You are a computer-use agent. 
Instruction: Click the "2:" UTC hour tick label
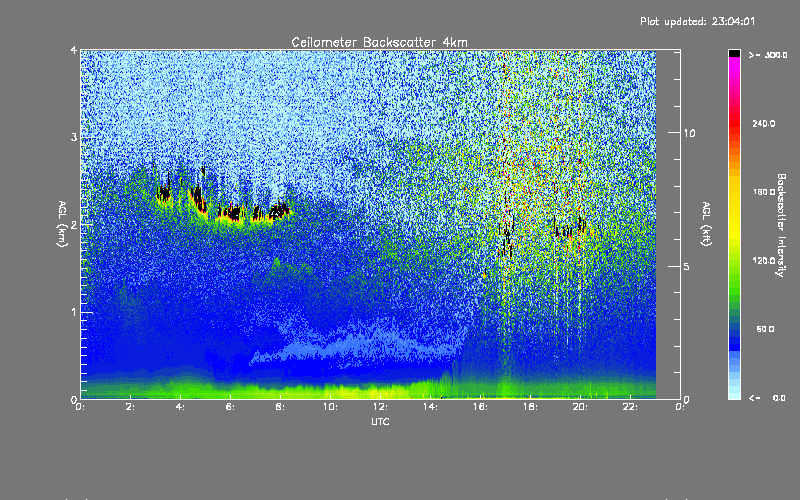click(x=131, y=407)
